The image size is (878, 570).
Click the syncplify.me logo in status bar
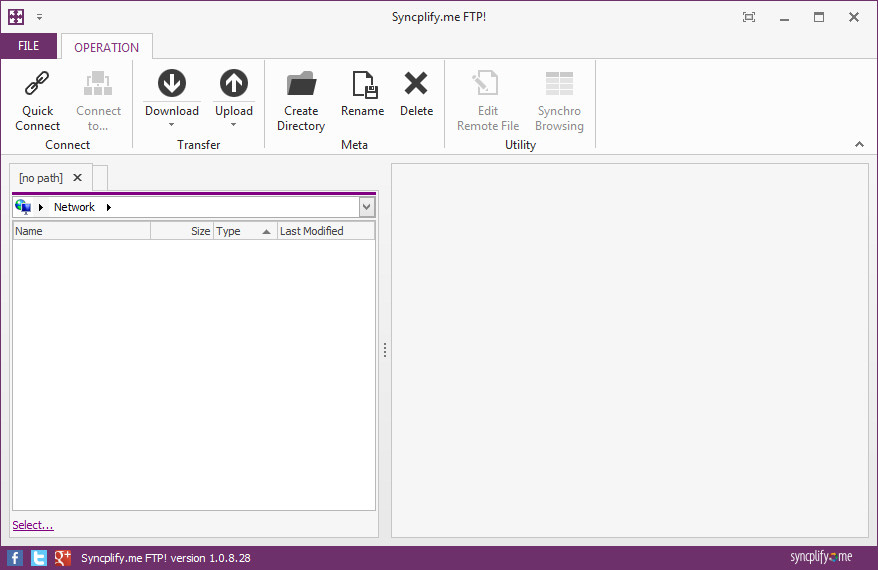coord(821,557)
